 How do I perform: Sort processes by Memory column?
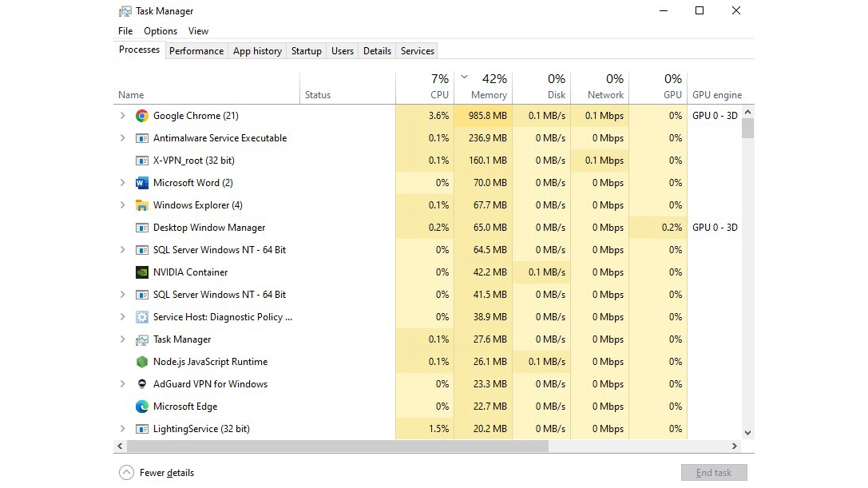click(483, 88)
